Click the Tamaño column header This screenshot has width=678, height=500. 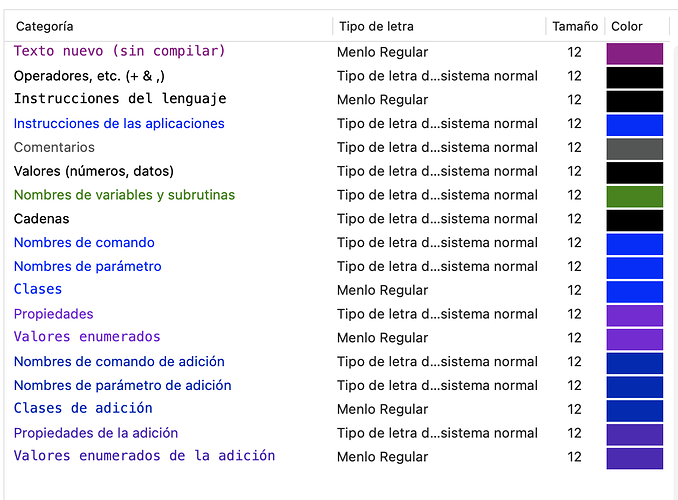[575, 26]
